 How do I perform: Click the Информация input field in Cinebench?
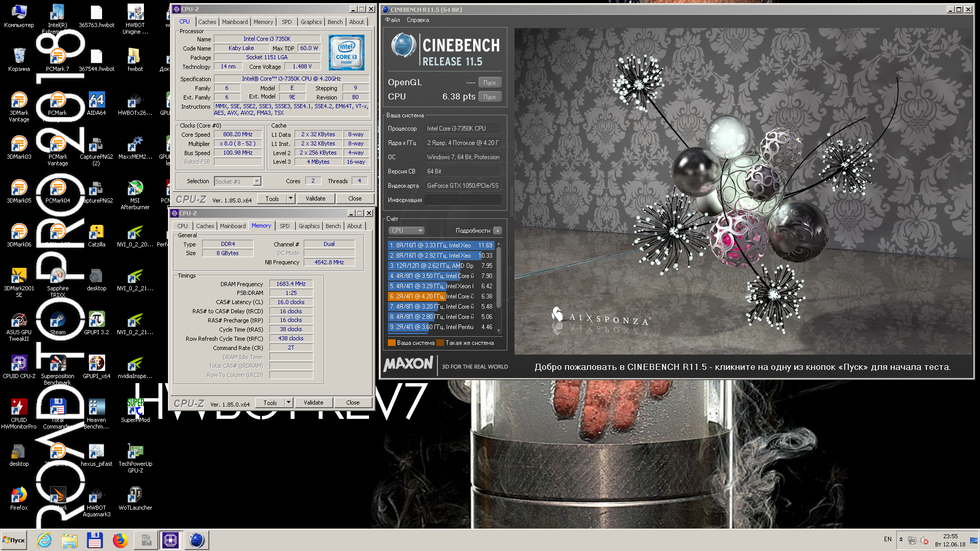coord(463,200)
